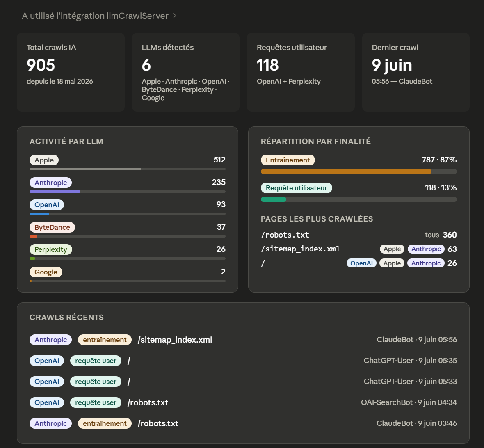This screenshot has height=448, width=484.
Task: Click the ByteDance tag
Action: point(52,227)
